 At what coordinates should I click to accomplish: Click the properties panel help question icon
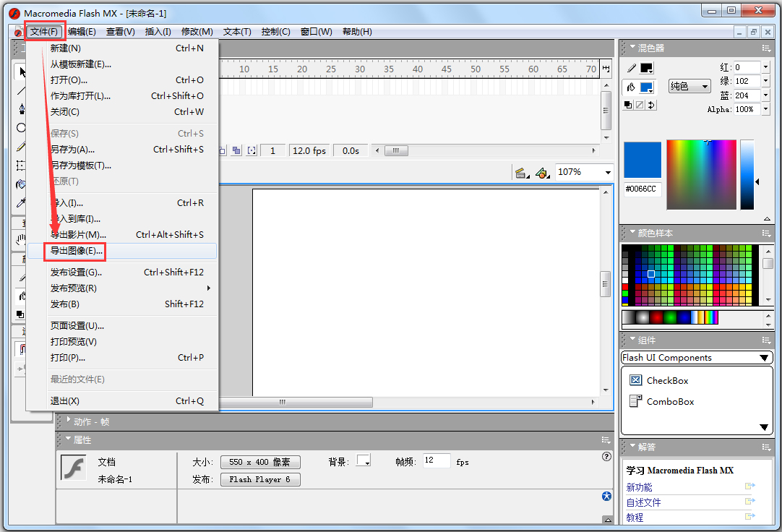pyautogui.click(x=606, y=456)
